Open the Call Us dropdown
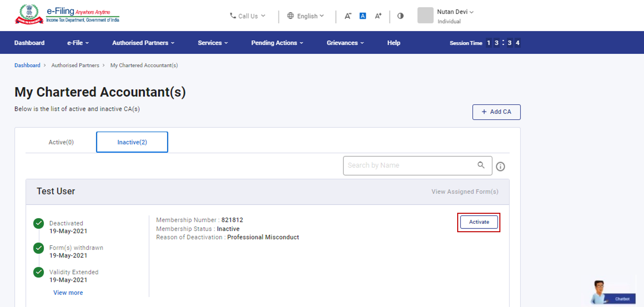 pyautogui.click(x=247, y=16)
